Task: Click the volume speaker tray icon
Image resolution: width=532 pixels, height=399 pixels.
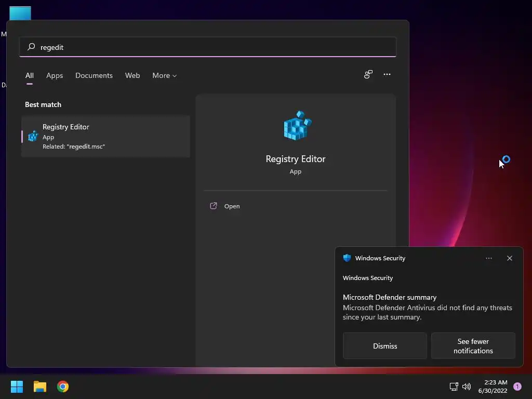Action: tap(467, 387)
